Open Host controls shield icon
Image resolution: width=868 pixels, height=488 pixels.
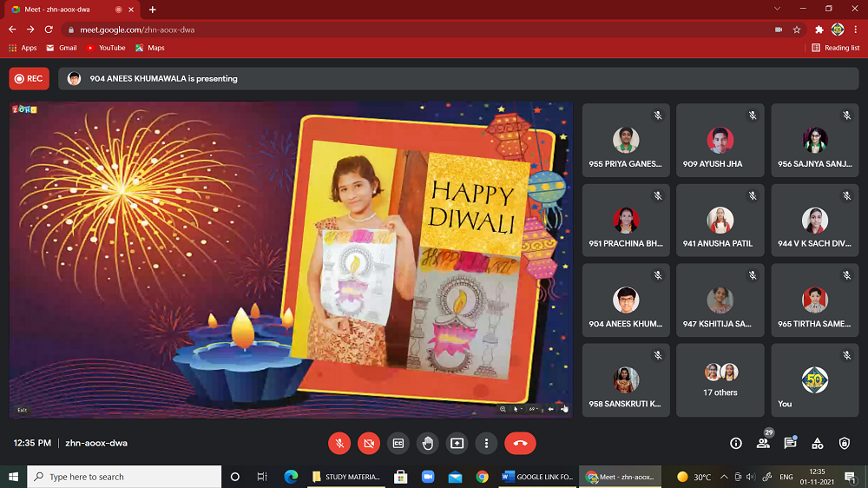tap(845, 443)
